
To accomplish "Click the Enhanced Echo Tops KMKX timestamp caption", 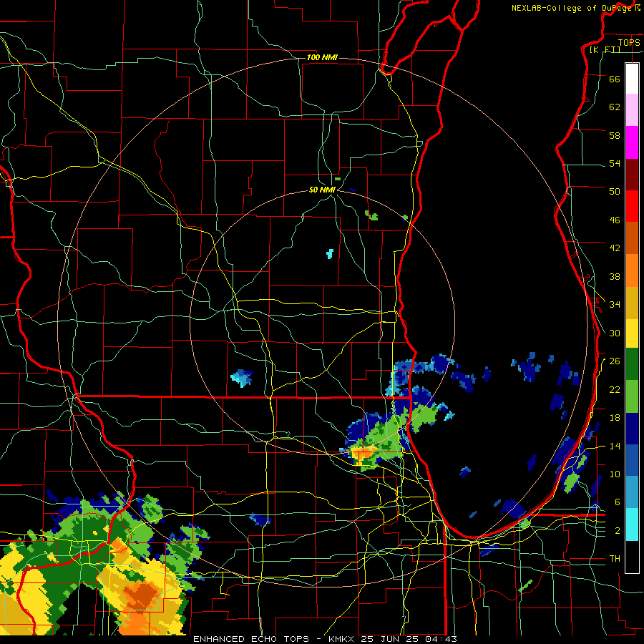I will pos(325,639).
